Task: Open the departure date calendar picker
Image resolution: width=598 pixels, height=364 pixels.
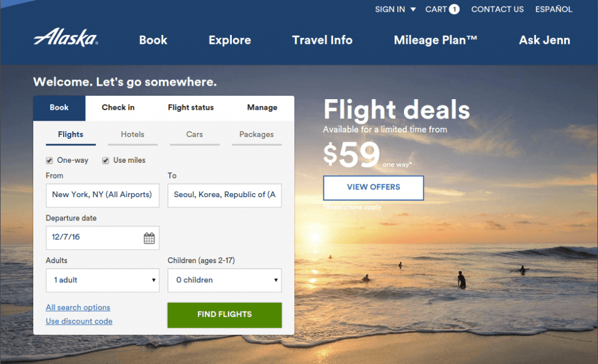Action: [150, 238]
